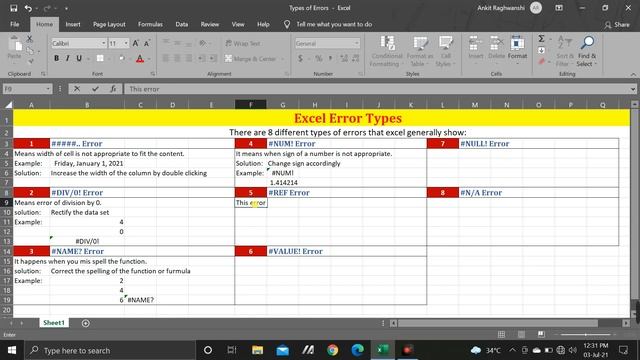Select the Sheet1 tab

coord(53,323)
